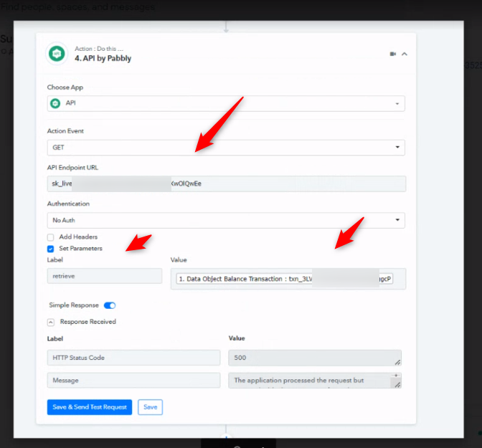This screenshot has width=482, height=448.
Task: Collapse the Response Received section
Action: pyautogui.click(x=51, y=322)
